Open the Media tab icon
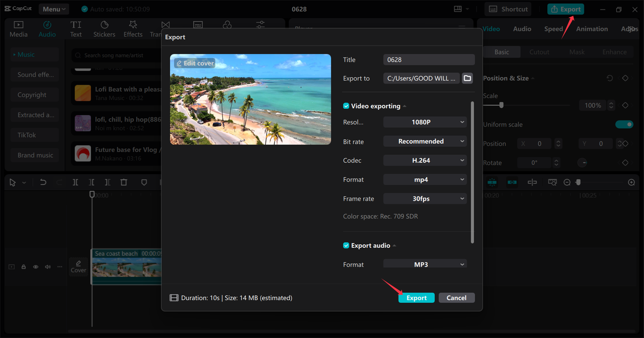 (19, 25)
